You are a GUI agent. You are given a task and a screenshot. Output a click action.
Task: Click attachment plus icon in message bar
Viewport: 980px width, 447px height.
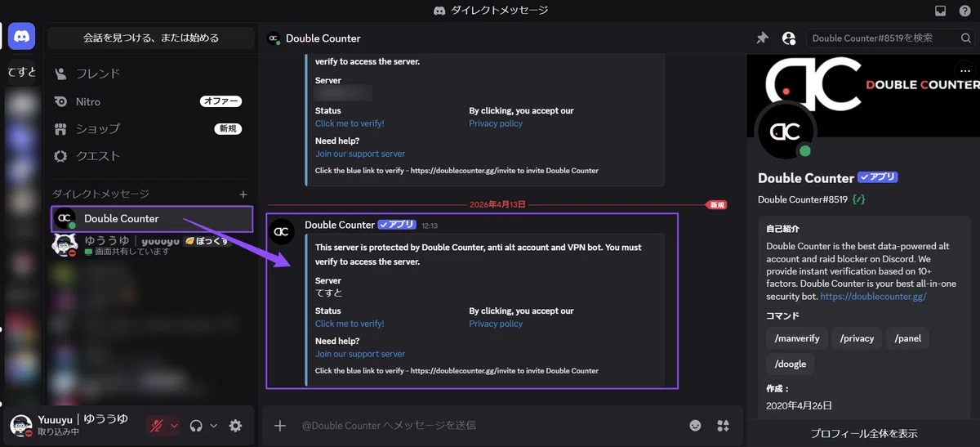tap(280, 425)
